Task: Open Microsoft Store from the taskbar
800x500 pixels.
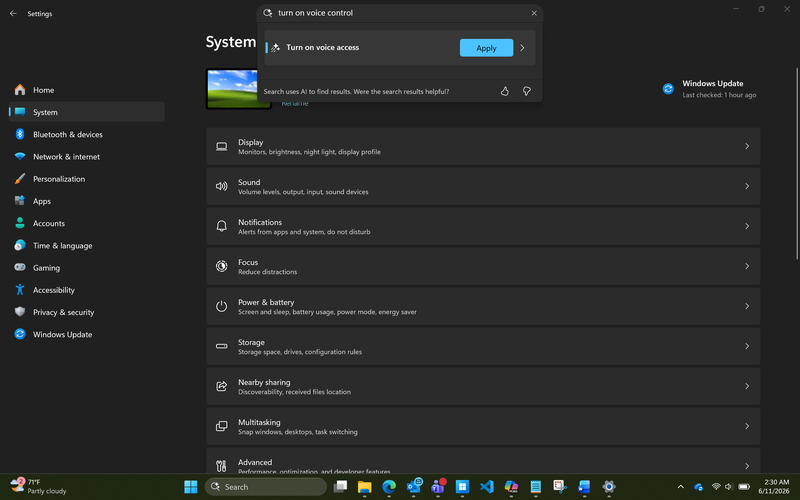Action: click(x=462, y=487)
